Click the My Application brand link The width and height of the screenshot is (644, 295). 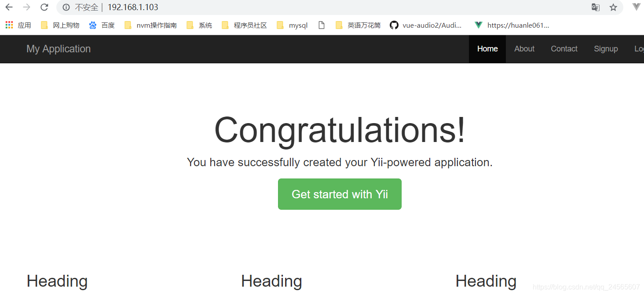[59, 49]
